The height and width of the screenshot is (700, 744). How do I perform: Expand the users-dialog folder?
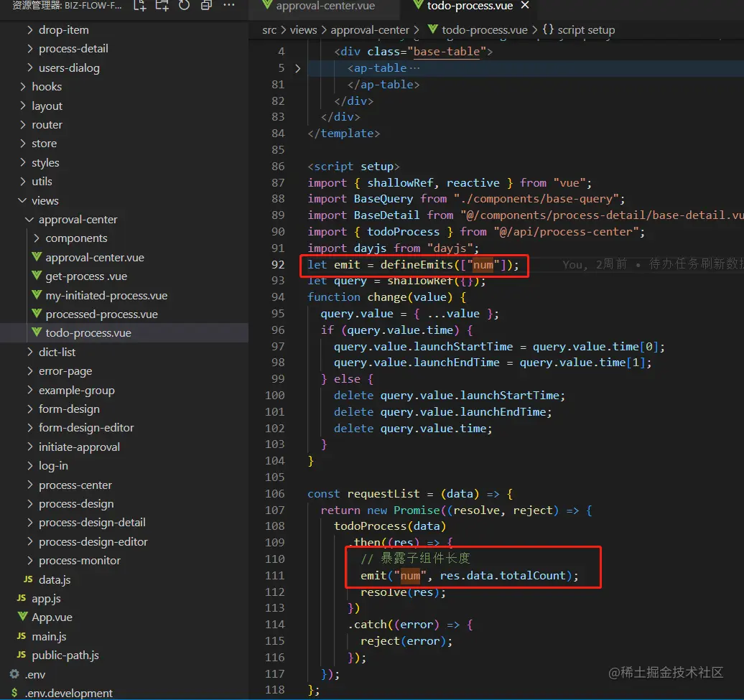(x=69, y=67)
